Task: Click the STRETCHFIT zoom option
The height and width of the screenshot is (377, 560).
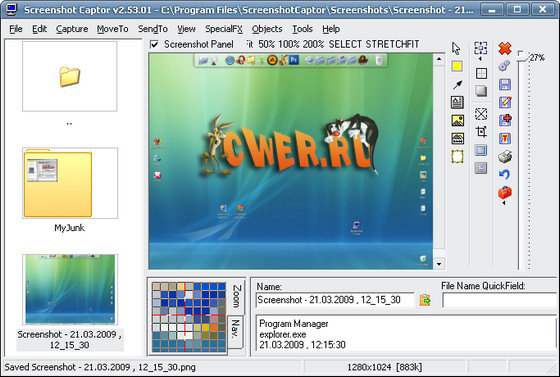Action: coord(392,44)
